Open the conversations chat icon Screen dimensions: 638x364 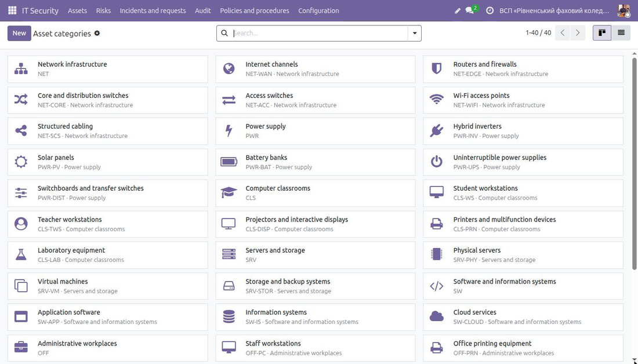click(471, 10)
